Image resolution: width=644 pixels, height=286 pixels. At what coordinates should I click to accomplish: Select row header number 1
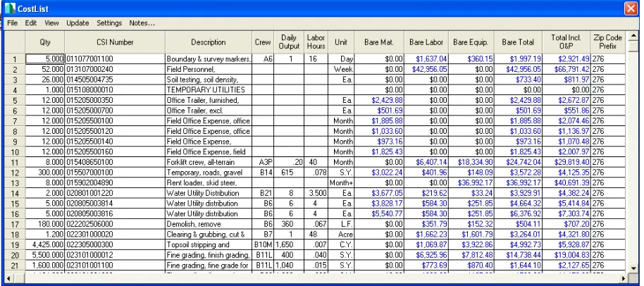(15, 59)
